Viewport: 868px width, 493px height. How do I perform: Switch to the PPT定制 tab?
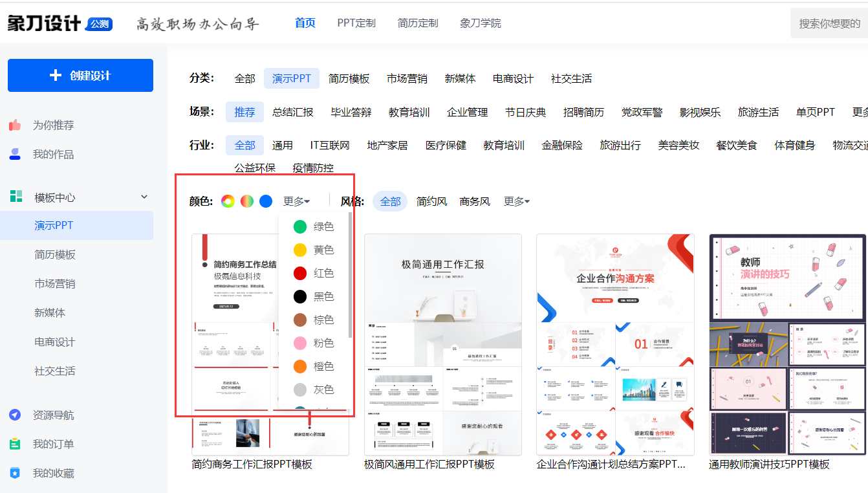(x=356, y=22)
